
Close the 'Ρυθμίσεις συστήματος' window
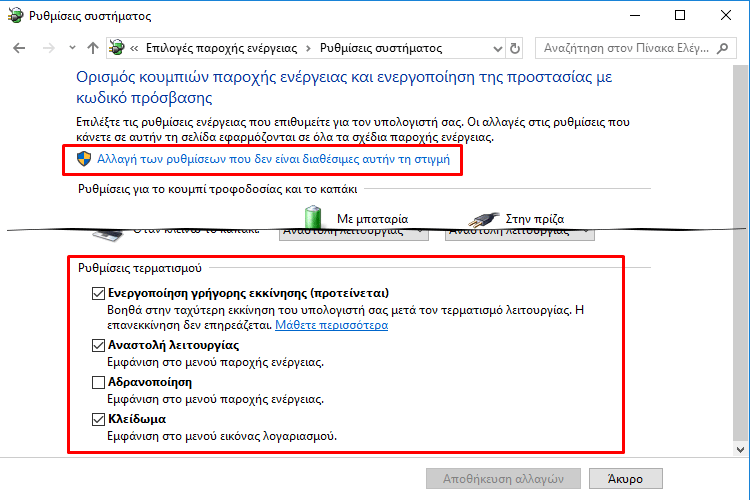point(726,15)
